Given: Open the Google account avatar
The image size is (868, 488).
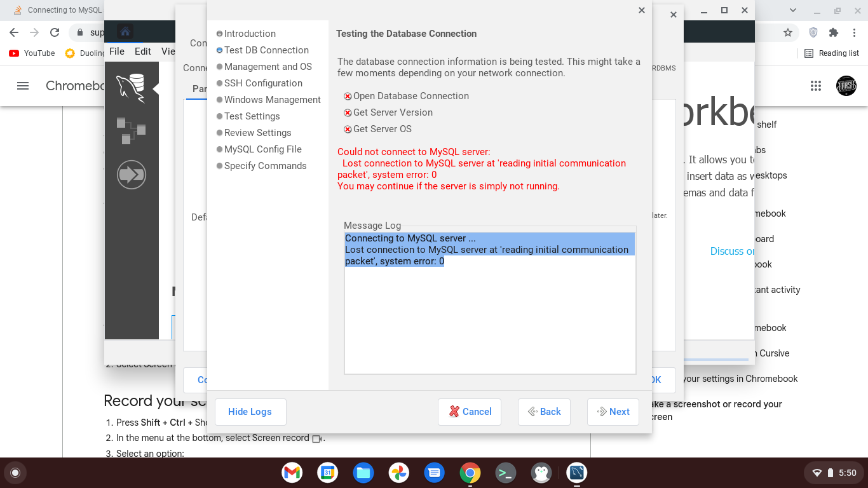Looking at the screenshot, I should pyautogui.click(x=846, y=86).
